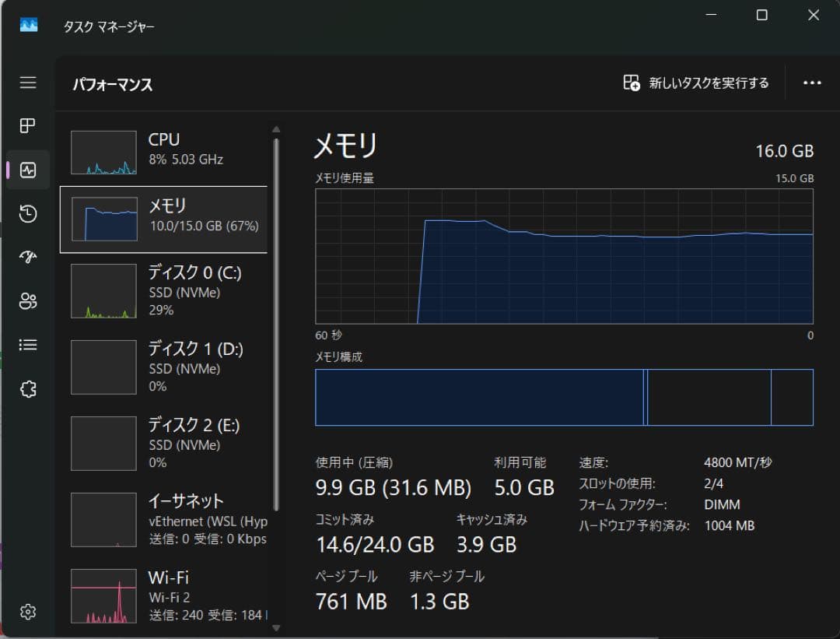This screenshot has height=639, width=840.
Task: Click the CPU mini graph thumbnail
Action: [x=104, y=153]
